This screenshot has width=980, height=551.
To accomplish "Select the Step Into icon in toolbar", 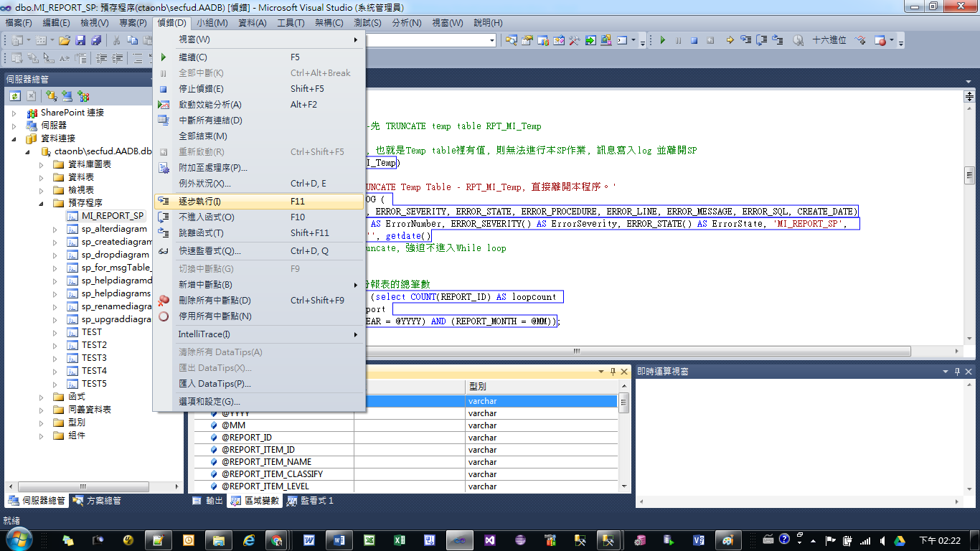I will pyautogui.click(x=745, y=41).
